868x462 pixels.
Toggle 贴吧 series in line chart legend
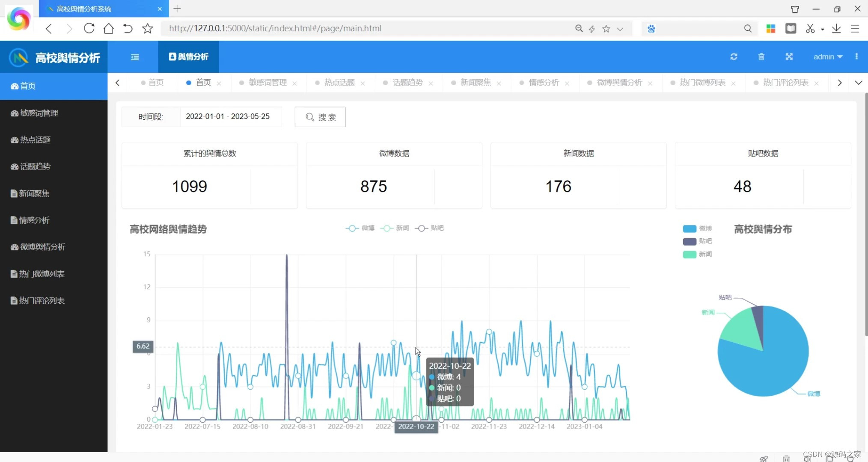tap(429, 228)
